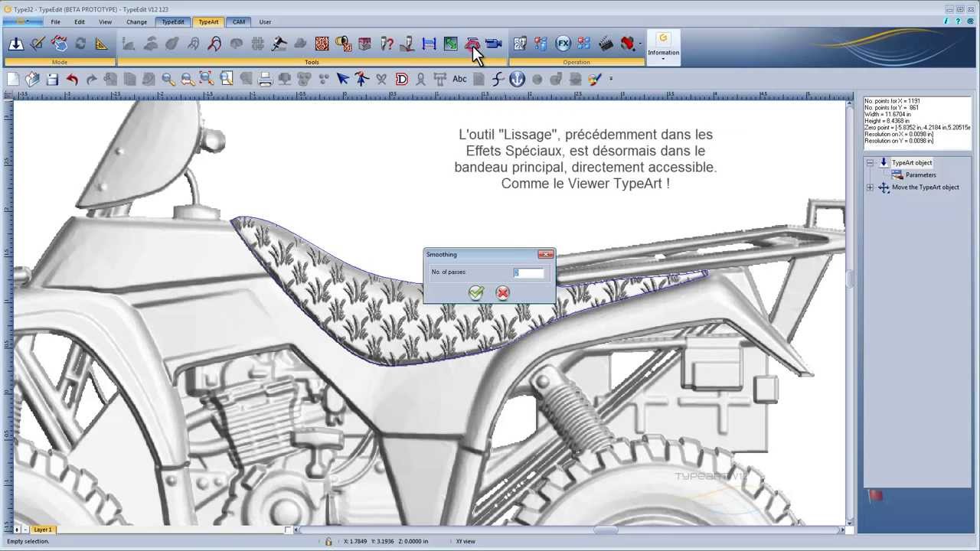
Task: Click the green resize arrow tool icon
Action: pyautogui.click(x=450, y=44)
